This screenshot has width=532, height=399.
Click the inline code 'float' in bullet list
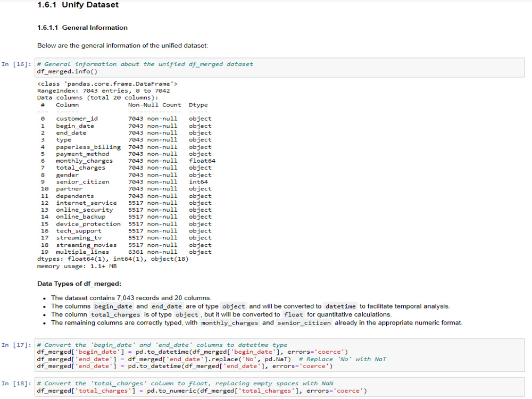click(x=294, y=314)
